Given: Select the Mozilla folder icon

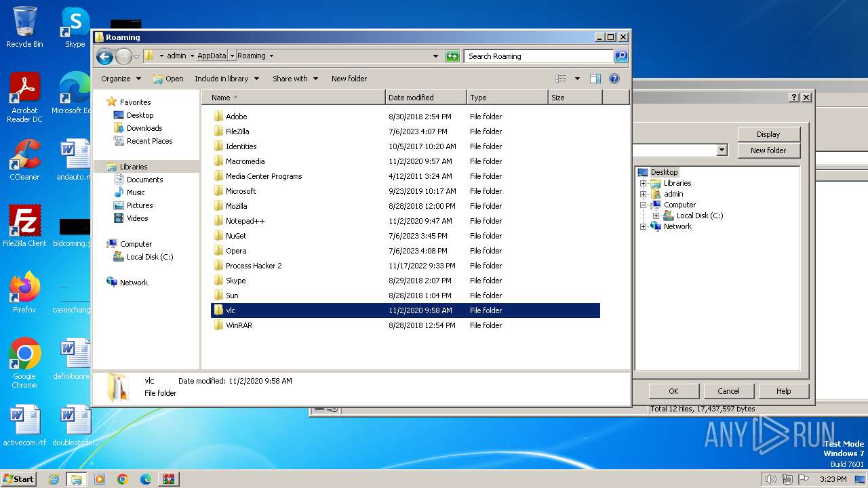Looking at the screenshot, I should coord(218,206).
